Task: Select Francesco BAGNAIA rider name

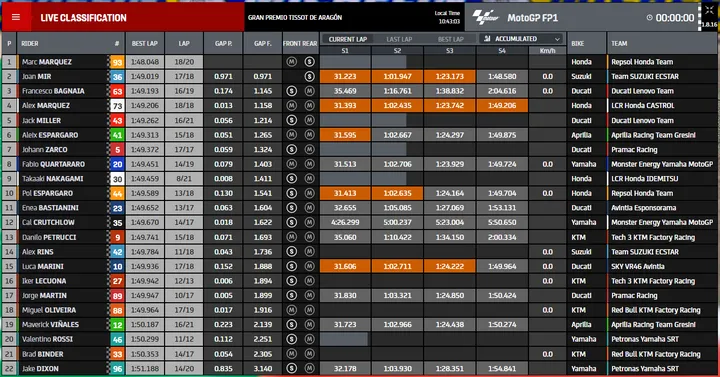Action: point(53,91)
